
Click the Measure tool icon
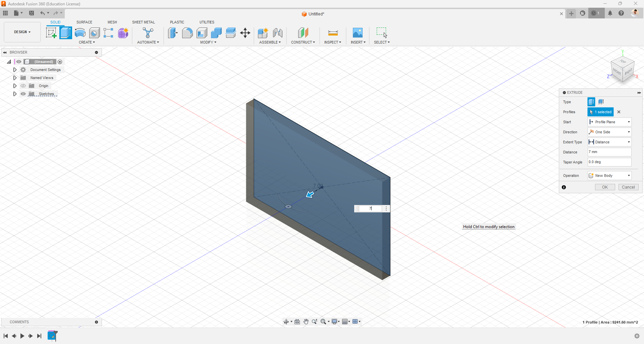click(x=333, y=33)
